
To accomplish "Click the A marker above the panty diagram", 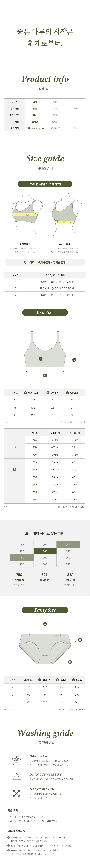I will coord(45,624).
